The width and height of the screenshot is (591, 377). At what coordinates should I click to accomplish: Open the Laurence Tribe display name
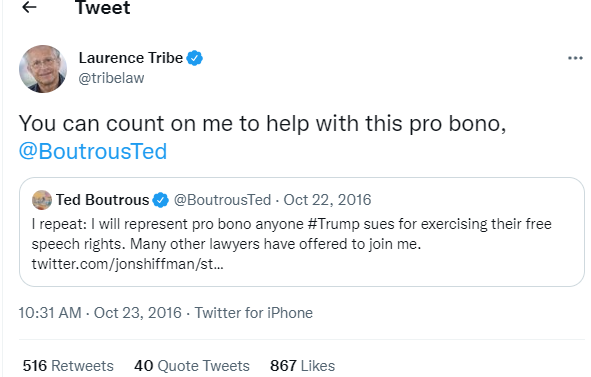coord(131,58)
